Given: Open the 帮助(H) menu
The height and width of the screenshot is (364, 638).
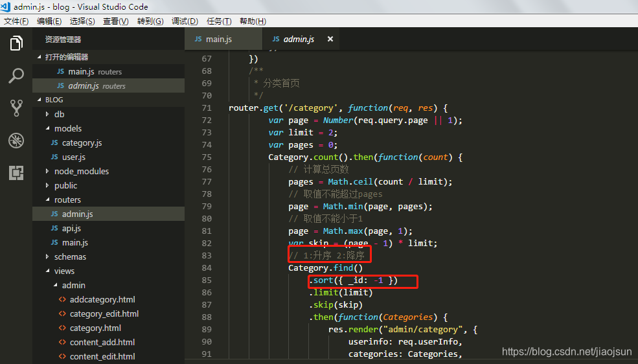Looking at the screenshot, I should 253,21.
